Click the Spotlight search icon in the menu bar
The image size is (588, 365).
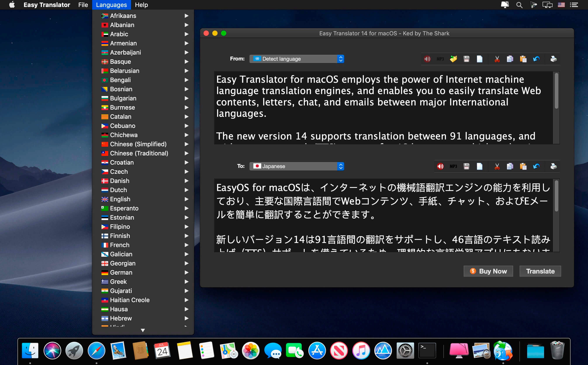(x=519, y=5)
